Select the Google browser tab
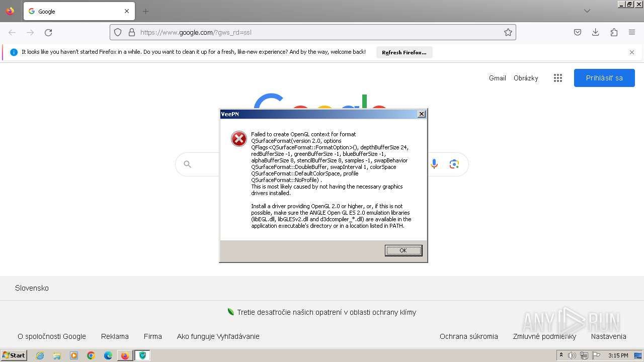This screenshot has width=644, height=362. 79,11
